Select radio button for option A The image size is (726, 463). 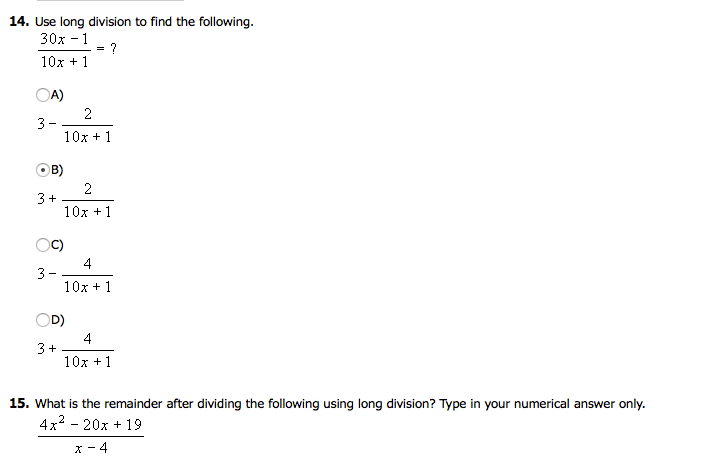43,95
